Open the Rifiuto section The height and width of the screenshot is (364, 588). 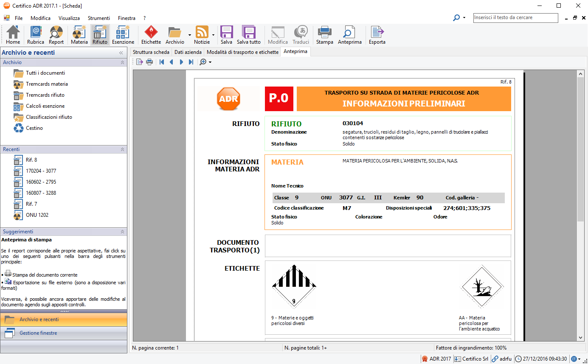pos(100,35)
